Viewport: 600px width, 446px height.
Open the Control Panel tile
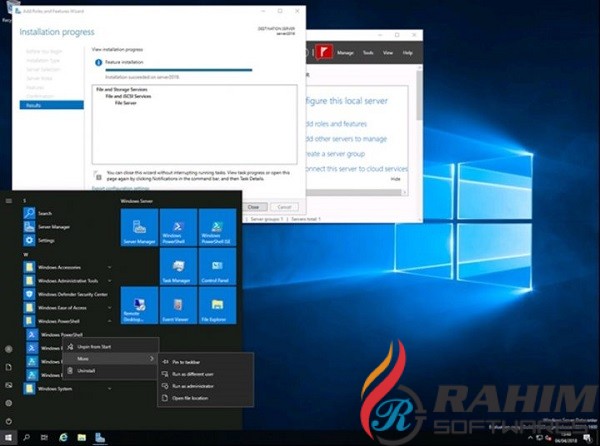[217, 266]
